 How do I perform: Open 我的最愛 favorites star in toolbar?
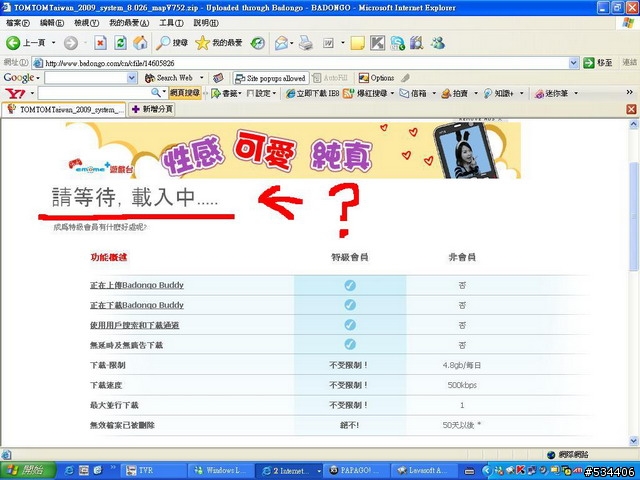(x=219, y=42)
